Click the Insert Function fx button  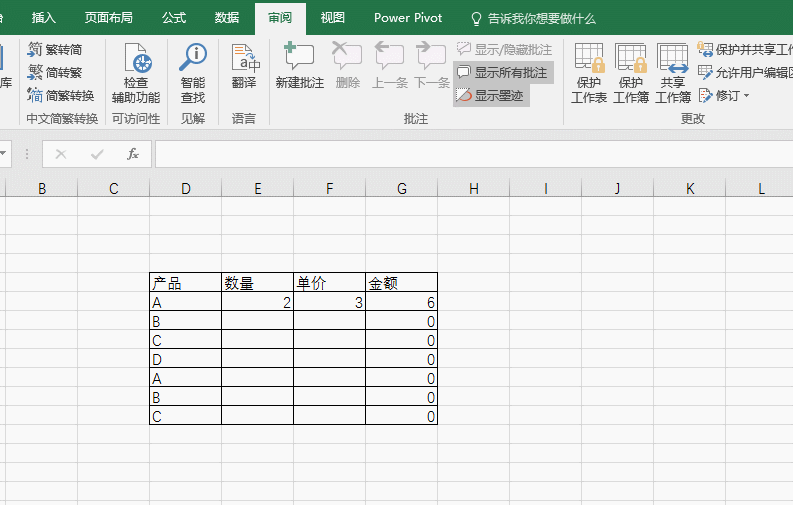132,154
